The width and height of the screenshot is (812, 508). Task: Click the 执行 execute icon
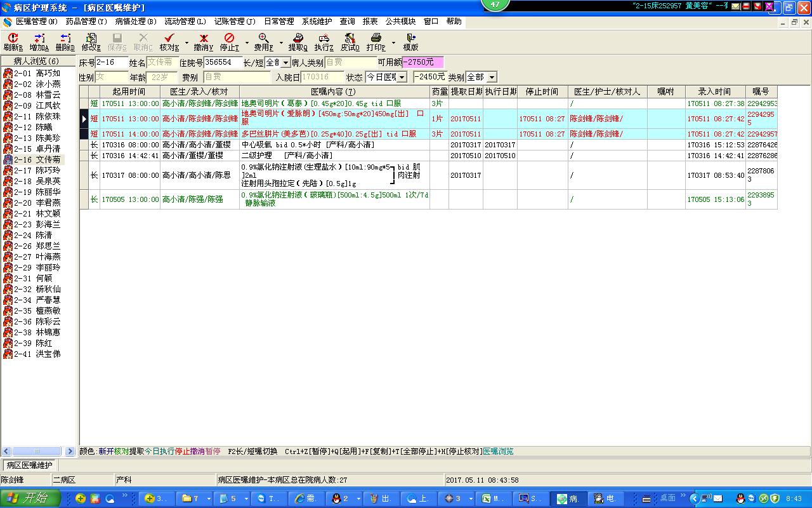coord(324,38)
